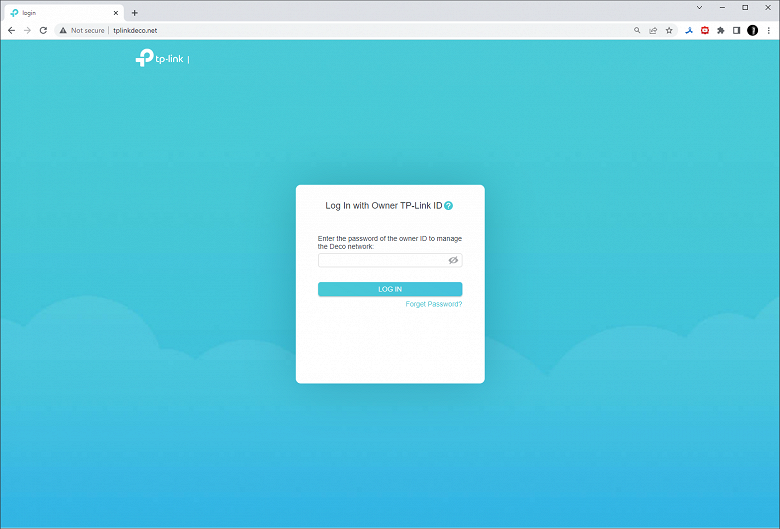Open Chrome three-dot menu

pos(769,30)
